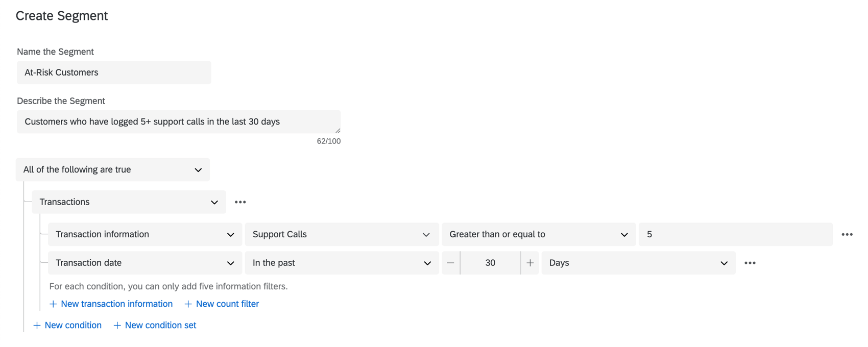Open the options menu next to Transactions
The height and width of the screenshot is (347, 868).
[x=240, y=202]
